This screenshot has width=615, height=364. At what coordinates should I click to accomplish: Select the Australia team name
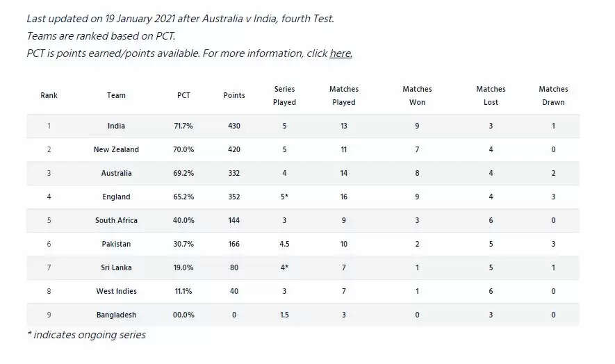click(x=116, y=173)
